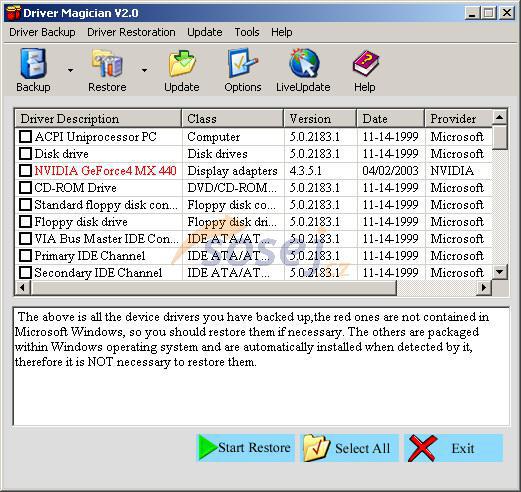Sort by Date column header
The width and height of the screenshot is (521, 492).
[x=391, y=119]
